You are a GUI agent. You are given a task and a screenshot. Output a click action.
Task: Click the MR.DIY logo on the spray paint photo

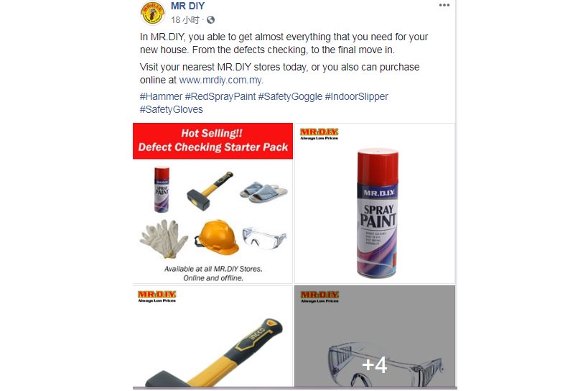click(x=319, y=134)
